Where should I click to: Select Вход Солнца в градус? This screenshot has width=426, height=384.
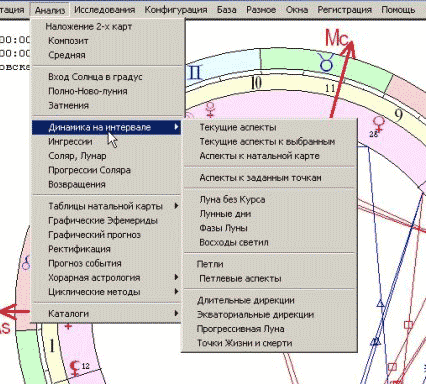pyautogui.click(x=107, y=77)
